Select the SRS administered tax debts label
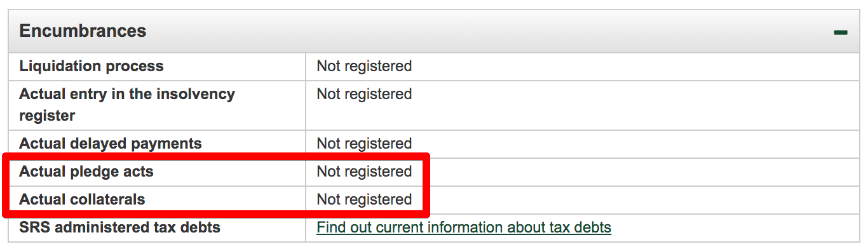The height and width of the screenshot is (249, 868). (x=120, y=227)
